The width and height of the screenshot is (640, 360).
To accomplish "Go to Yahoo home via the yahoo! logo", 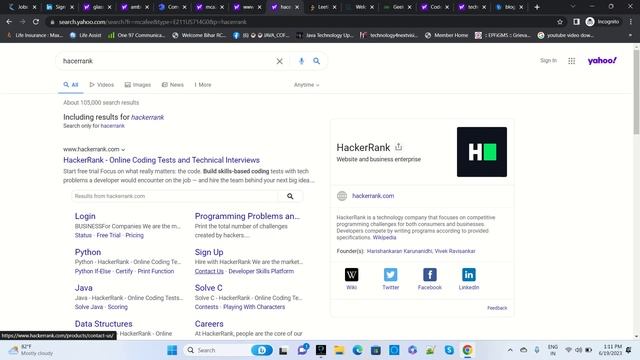I will 602,60.
